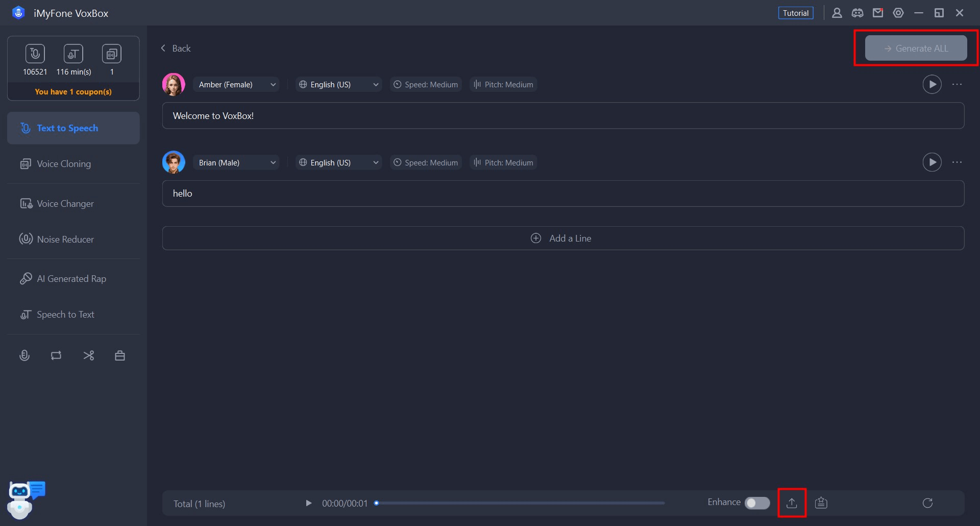Click the Tutorial button
Viewport: 980px width, 526px height.
(x=796, y=13)
